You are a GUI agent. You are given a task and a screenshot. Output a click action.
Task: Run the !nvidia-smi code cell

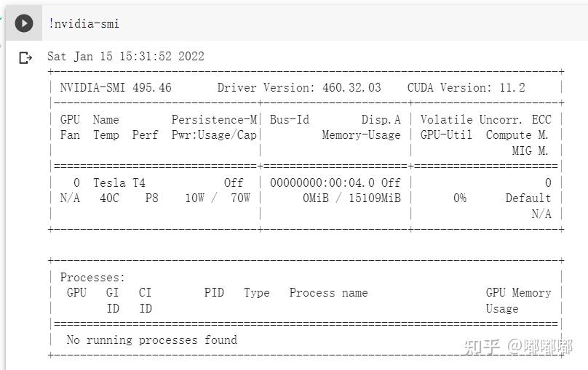(24, 23)
